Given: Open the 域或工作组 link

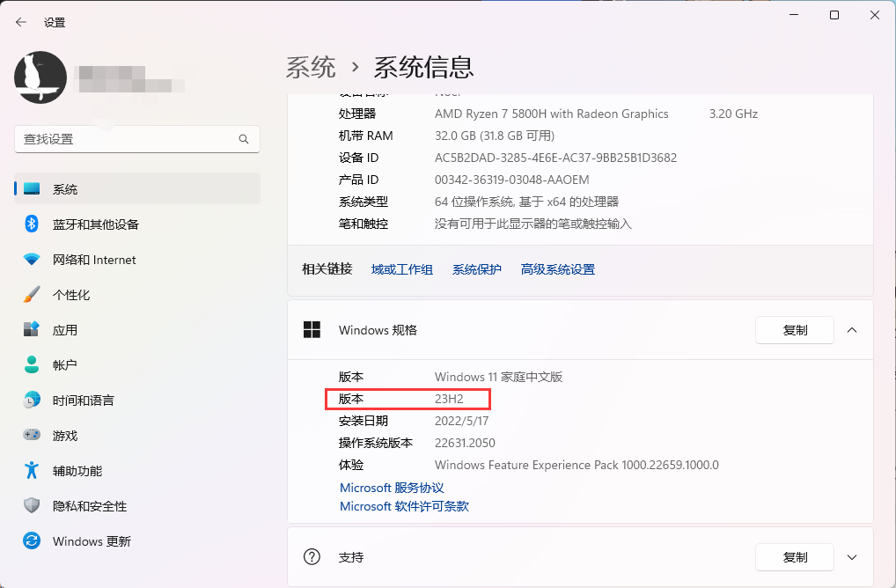Looking at the screenshot, I should pos(401,269).
